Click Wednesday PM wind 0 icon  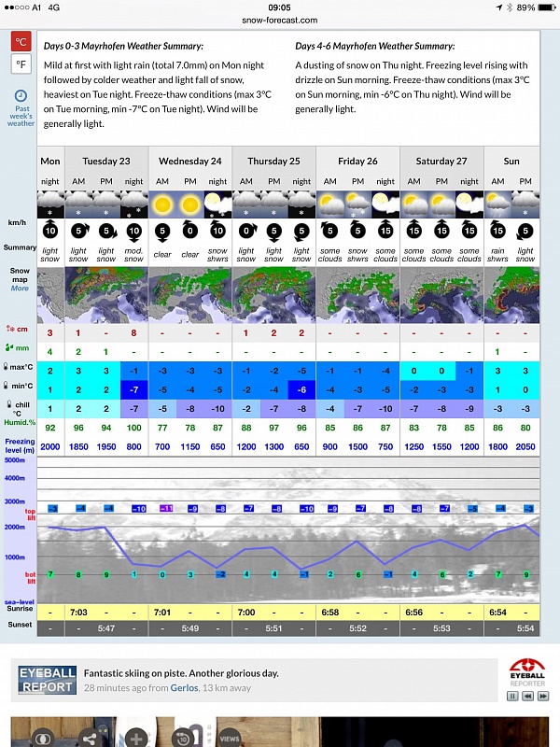point(190,230)
